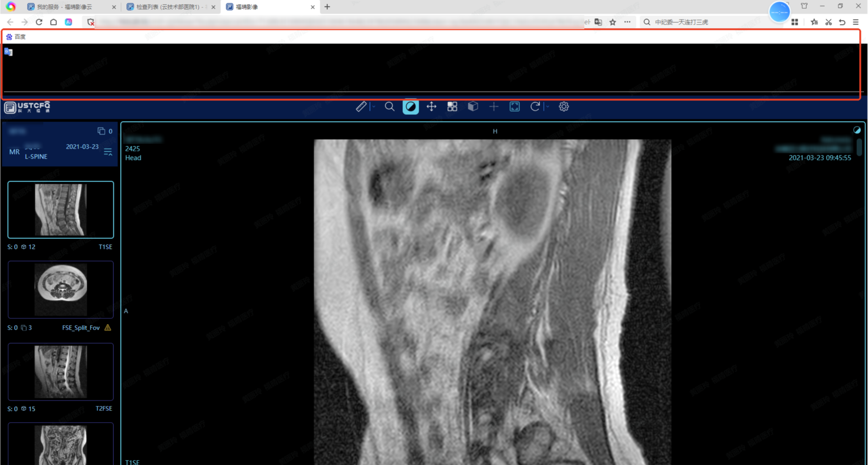Open the T1SE series thumbnail

[61, 210]
